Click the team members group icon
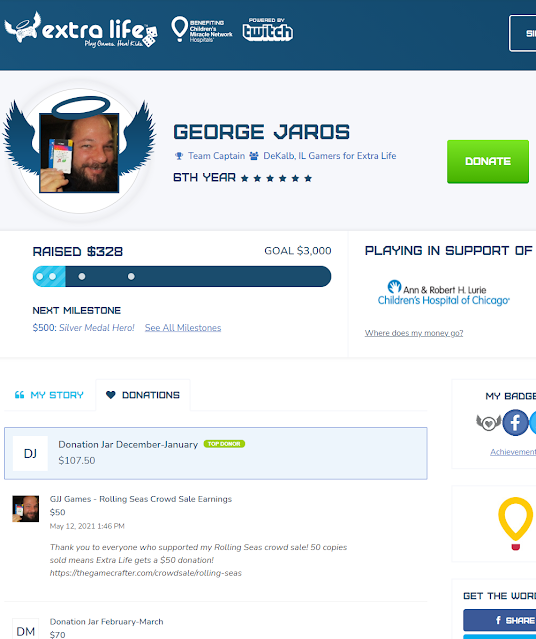Image resolution: width=536 pixels, height=639 pixels. click(254, 156)
